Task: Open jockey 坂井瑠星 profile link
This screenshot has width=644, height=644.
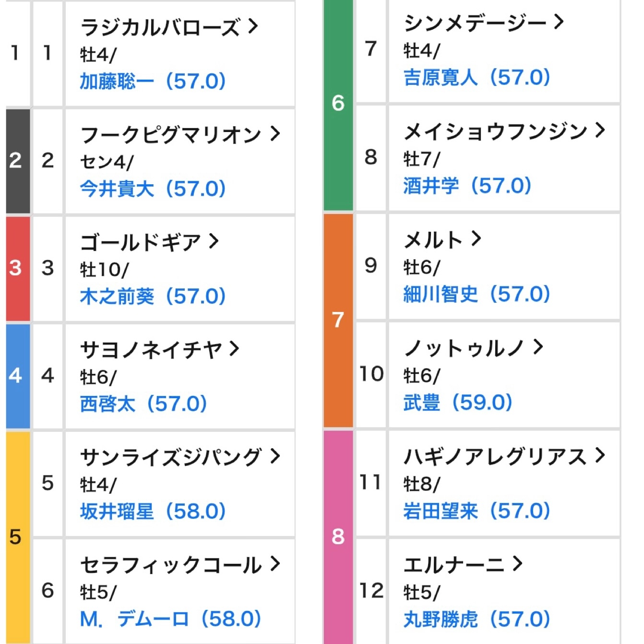Action: (117, 511)
